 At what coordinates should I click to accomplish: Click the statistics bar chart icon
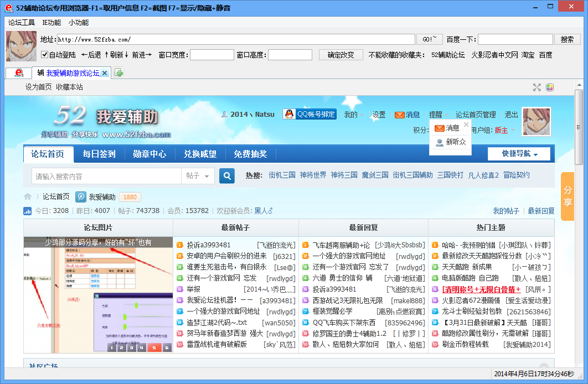point(27,211)
